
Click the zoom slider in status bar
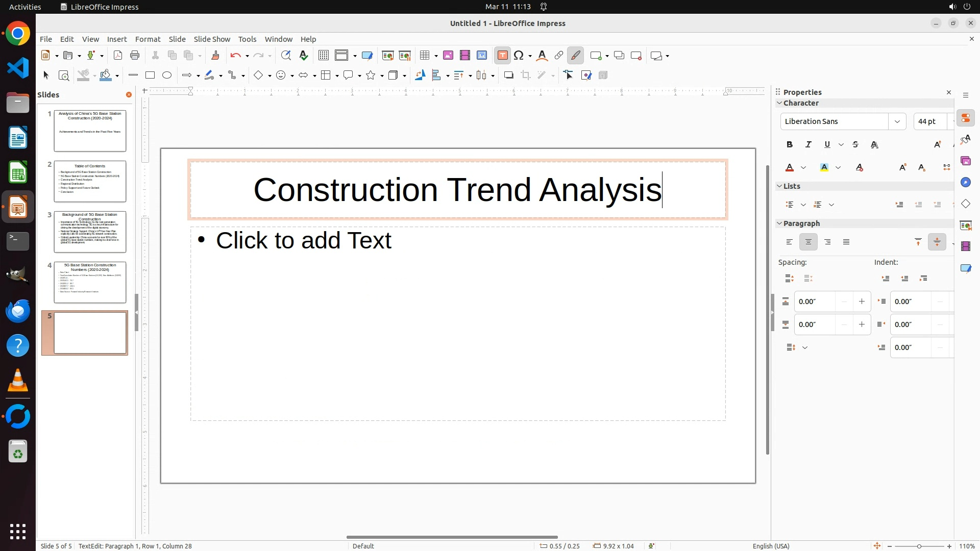pyautogui.click(x=919, y=546)
